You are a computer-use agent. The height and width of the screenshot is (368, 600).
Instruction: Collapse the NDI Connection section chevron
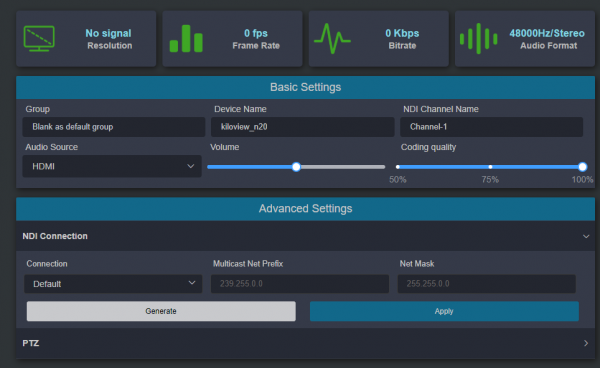586,236
